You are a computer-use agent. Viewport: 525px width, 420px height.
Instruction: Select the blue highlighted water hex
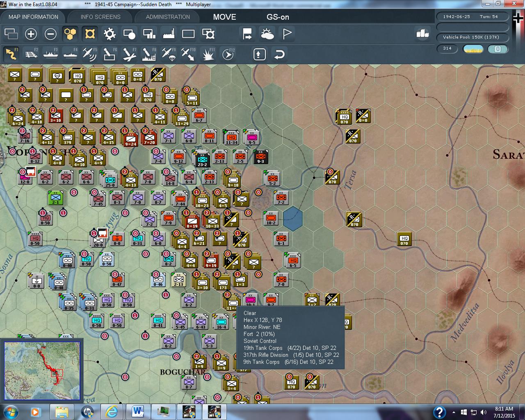tap(292, 218)
